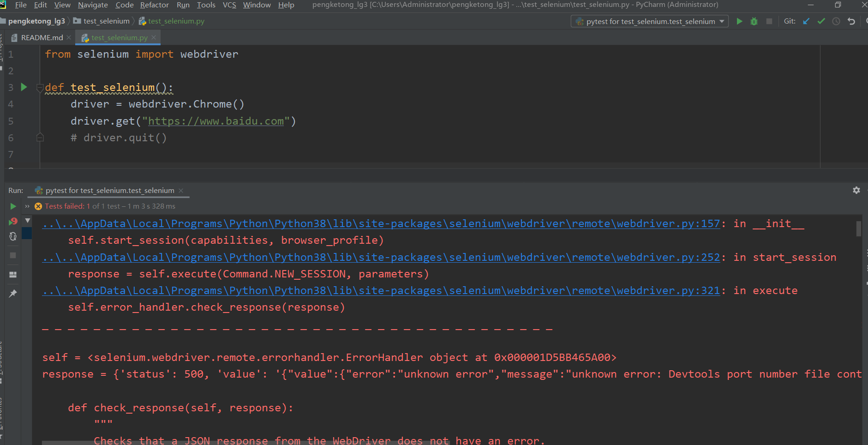
Task: Collapse test result tree arrow
Action: click(28, 221)
